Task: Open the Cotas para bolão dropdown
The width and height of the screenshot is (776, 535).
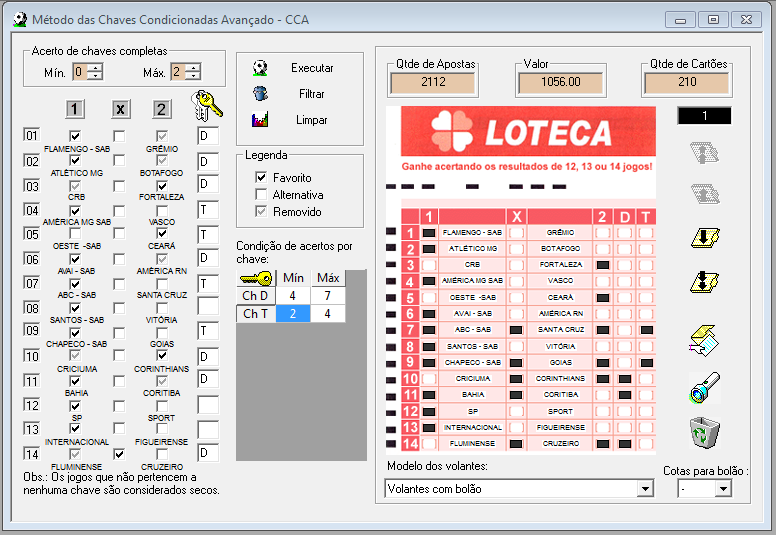Action: click(723, 489)
